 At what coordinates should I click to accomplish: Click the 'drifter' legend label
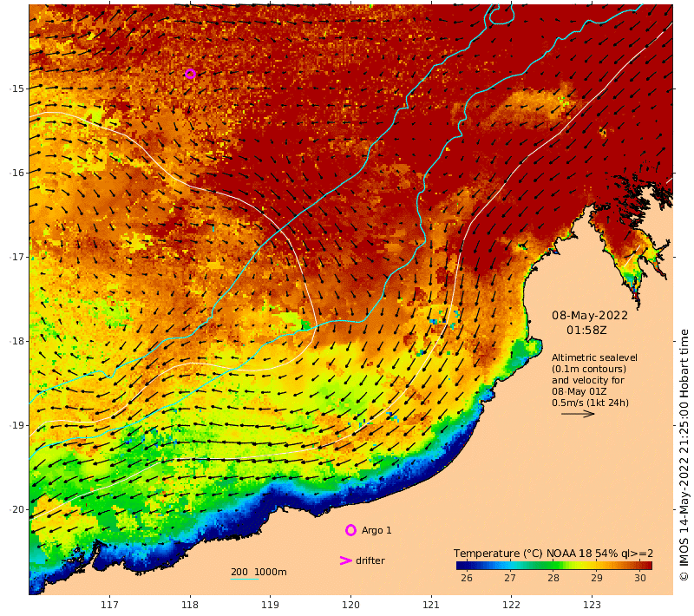tap(370, 560)
